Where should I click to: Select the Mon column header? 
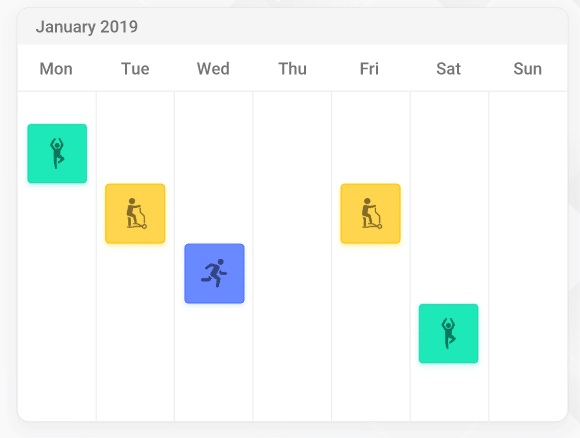point(56,69)
